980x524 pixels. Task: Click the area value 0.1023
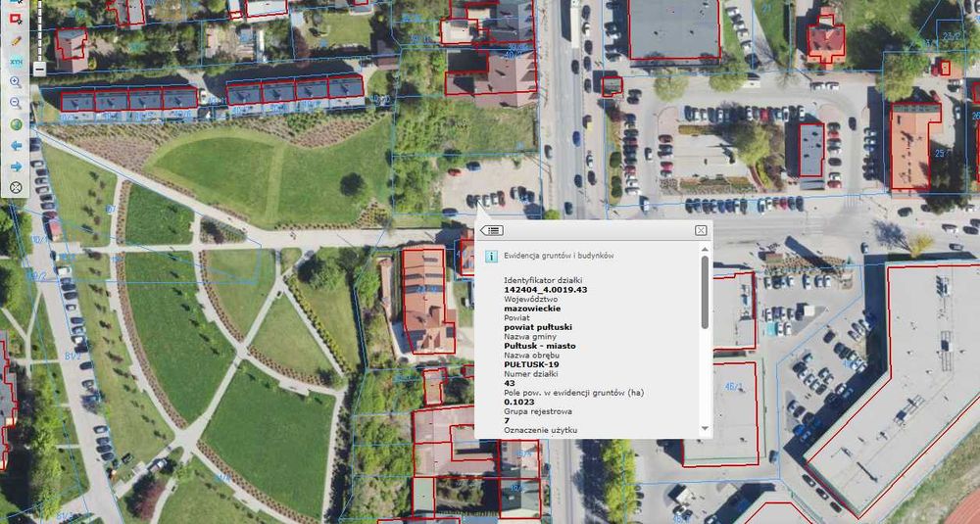(518, 403)
